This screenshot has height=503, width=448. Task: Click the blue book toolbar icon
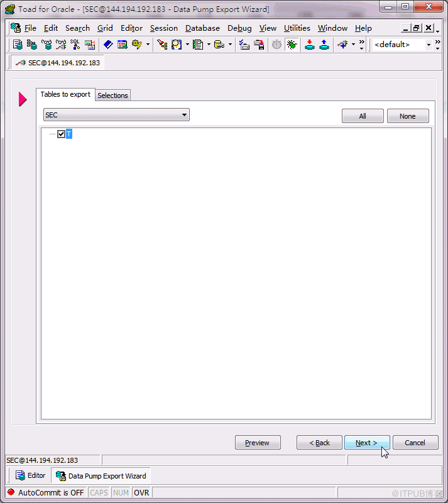pyautogui.click(x=108, y=45)
